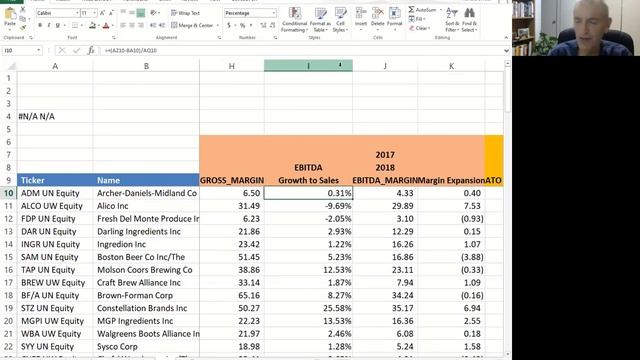
Task: Open the Calibri font name dropdown
Action: pos(77,13)
